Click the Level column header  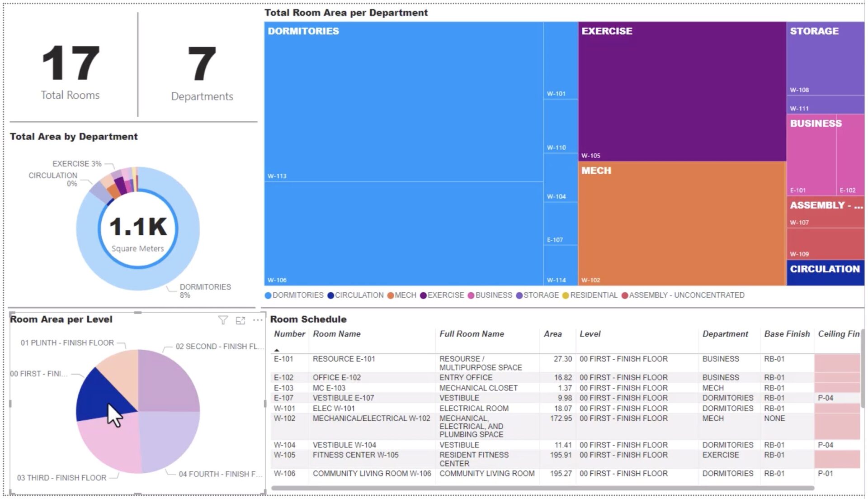pyautogui.click(x=590, y=334)
